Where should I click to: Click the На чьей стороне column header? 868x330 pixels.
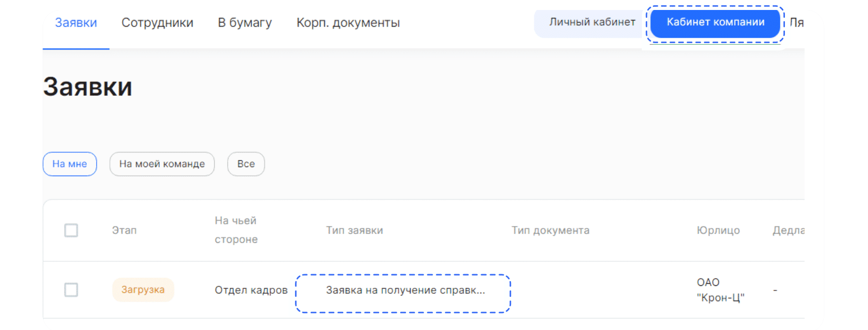236,230
